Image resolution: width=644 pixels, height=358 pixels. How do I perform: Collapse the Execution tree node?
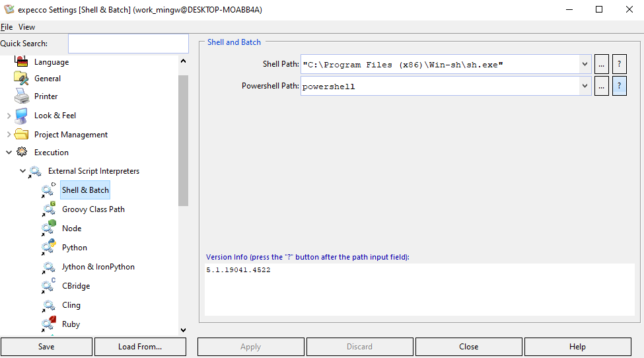click(9, 153)
